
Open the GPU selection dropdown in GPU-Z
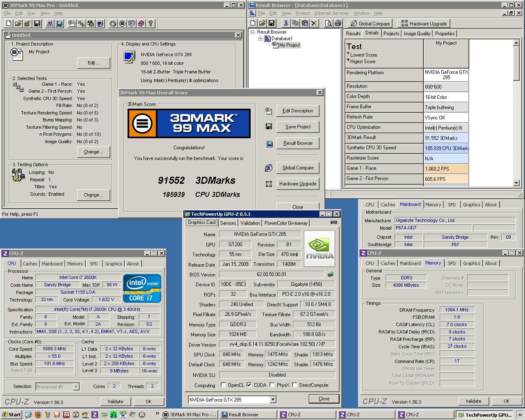click(x=273, y=399)
